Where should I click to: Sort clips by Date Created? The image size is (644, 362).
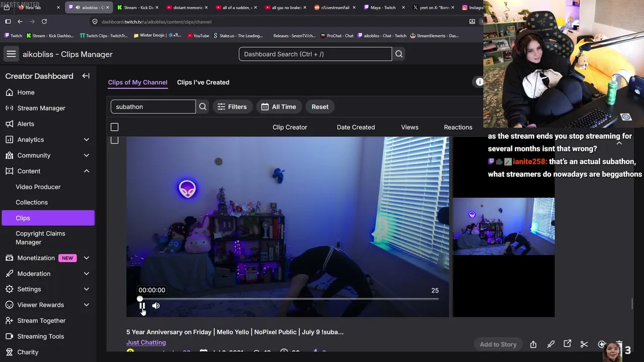tap(356, 127)
